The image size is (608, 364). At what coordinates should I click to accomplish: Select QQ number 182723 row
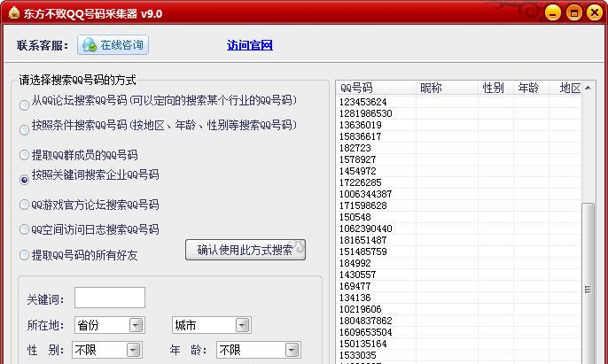(459, 148)
